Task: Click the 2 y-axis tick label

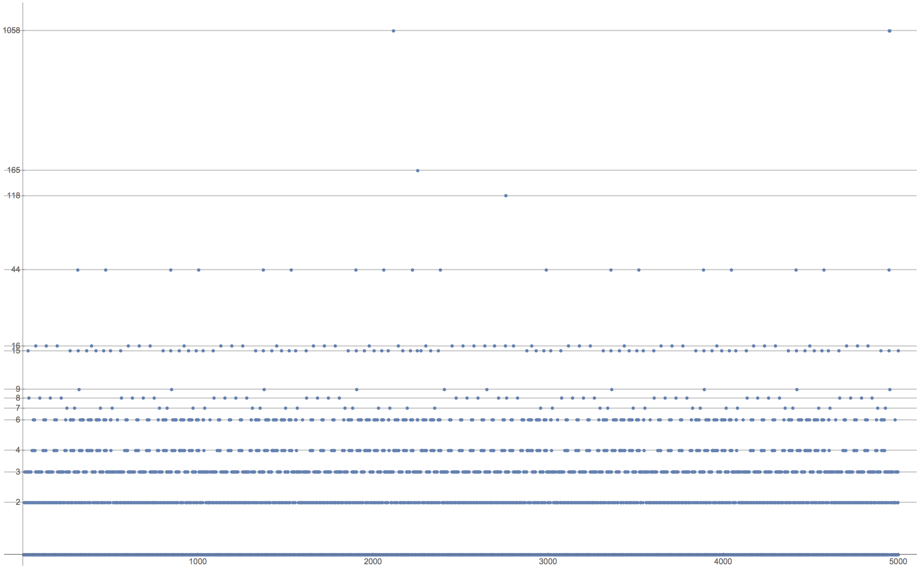Action: pyautogui.click(x=18, y=502)
